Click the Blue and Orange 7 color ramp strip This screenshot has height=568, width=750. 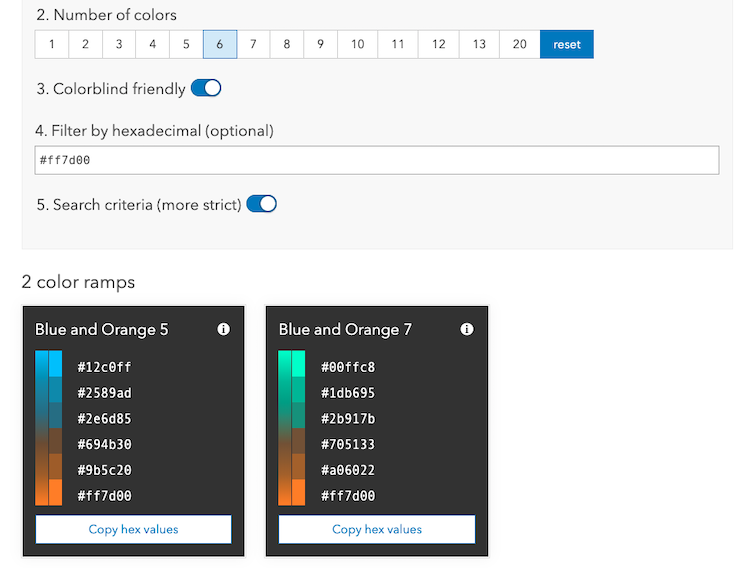[292, 428]
